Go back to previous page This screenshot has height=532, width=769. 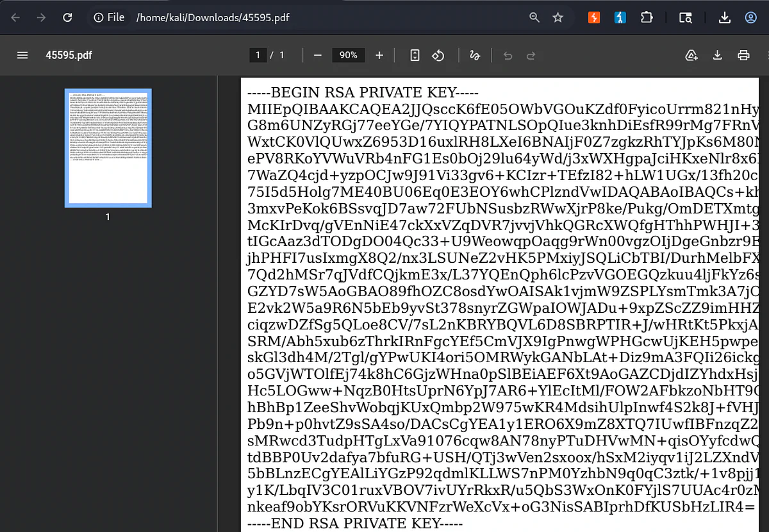[x=15, y=18]
